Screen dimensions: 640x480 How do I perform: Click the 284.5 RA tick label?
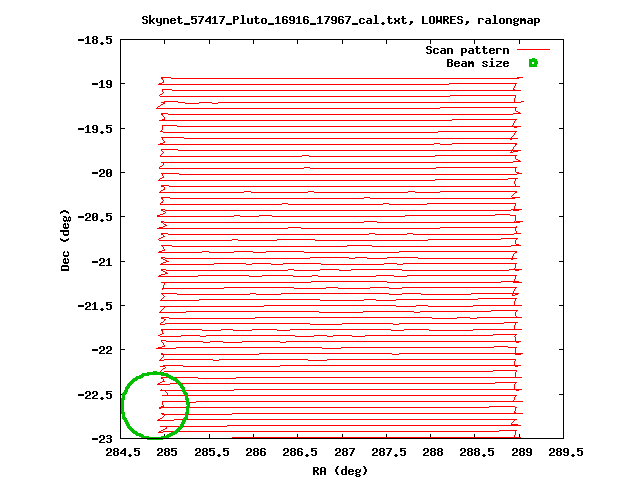point(123,452)
